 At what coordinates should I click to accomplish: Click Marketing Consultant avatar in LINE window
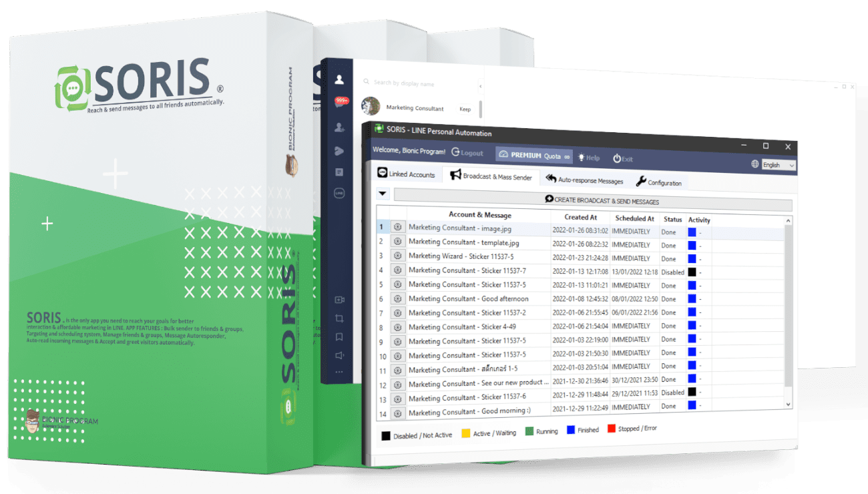[371, 106]
